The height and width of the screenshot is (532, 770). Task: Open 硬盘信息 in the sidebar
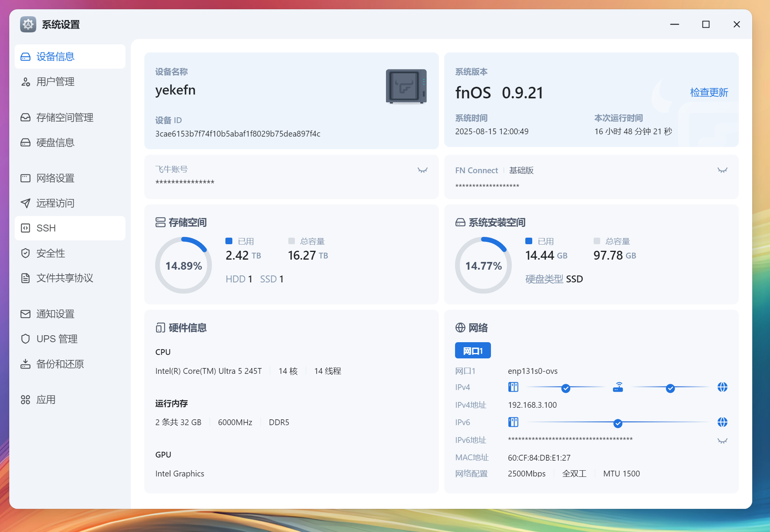pyautogui.click(x=70, y=142)
